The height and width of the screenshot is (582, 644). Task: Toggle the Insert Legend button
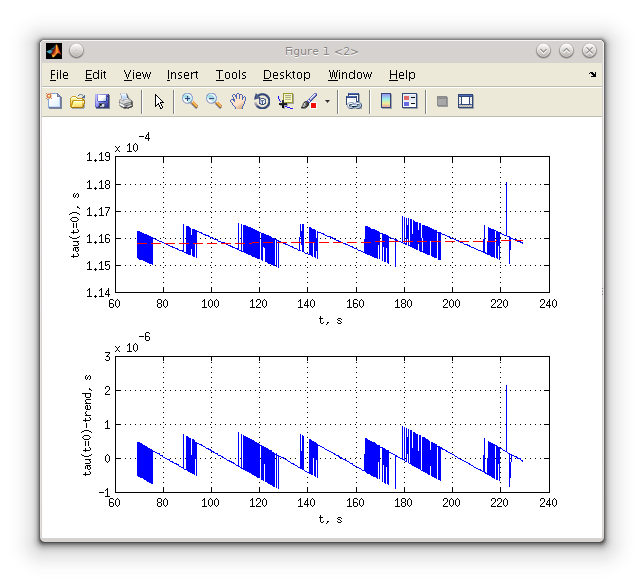pos(409,101)
